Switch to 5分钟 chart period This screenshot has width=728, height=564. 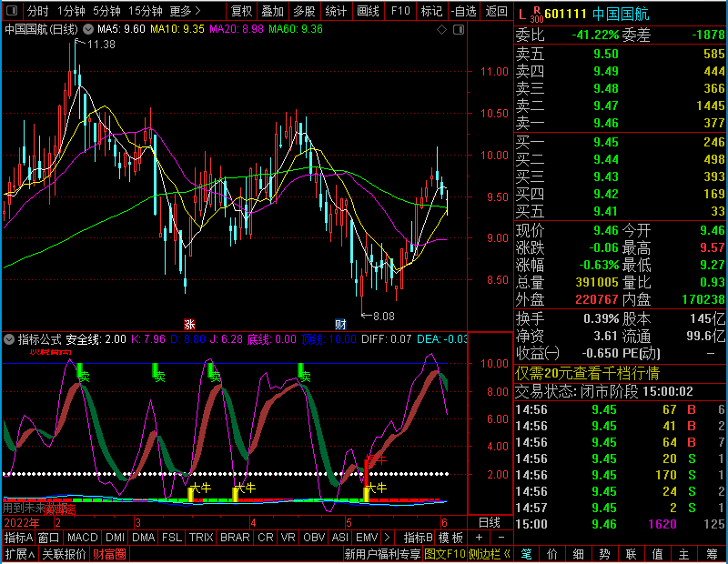coord(106,11)
